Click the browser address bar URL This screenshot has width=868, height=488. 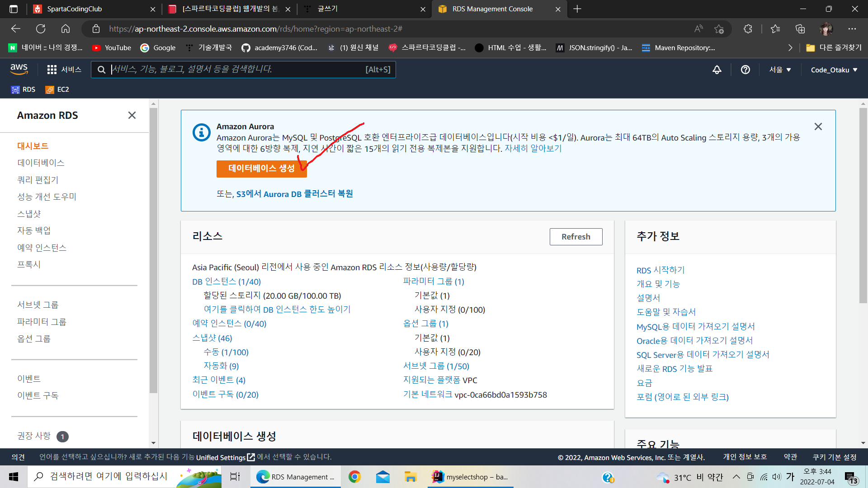pos(255,29)
